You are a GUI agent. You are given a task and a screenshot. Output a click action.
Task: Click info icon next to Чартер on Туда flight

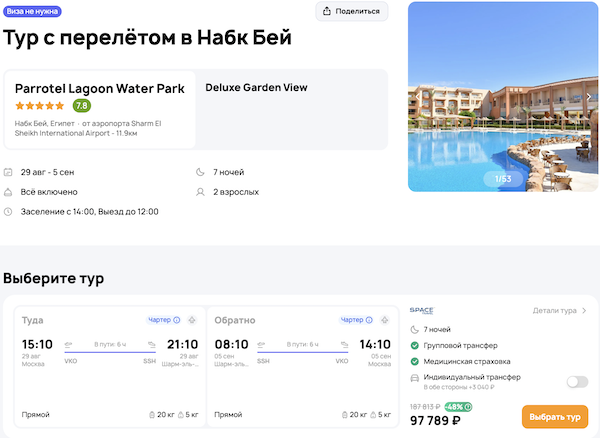pos(177,320)
